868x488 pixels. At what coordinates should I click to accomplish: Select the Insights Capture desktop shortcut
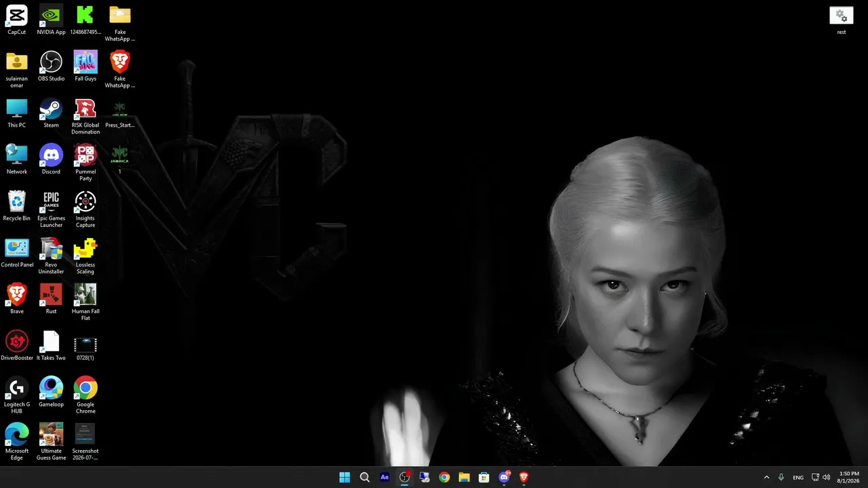(x=85, y=210)
